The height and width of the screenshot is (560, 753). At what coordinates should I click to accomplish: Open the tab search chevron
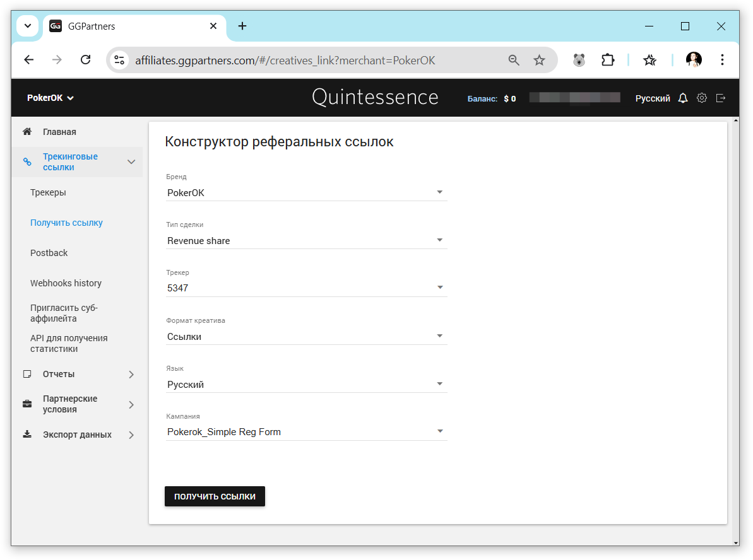27,26
